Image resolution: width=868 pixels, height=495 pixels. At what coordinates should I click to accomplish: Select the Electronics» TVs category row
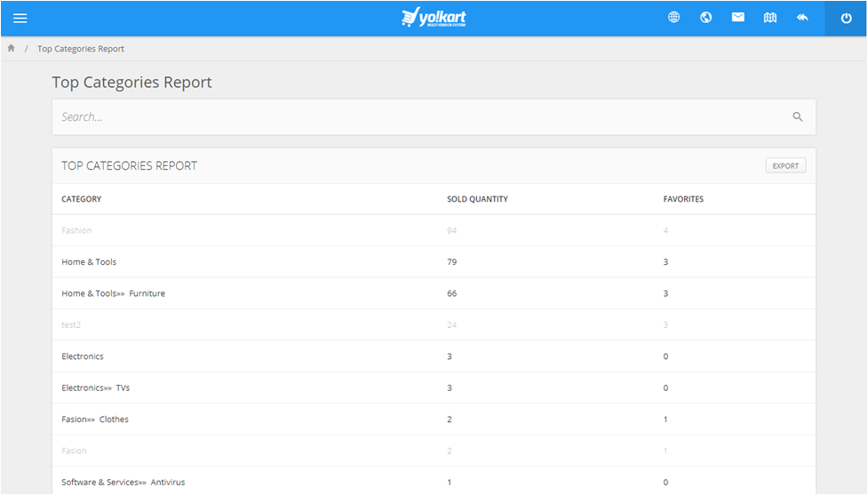pos(96,387)
